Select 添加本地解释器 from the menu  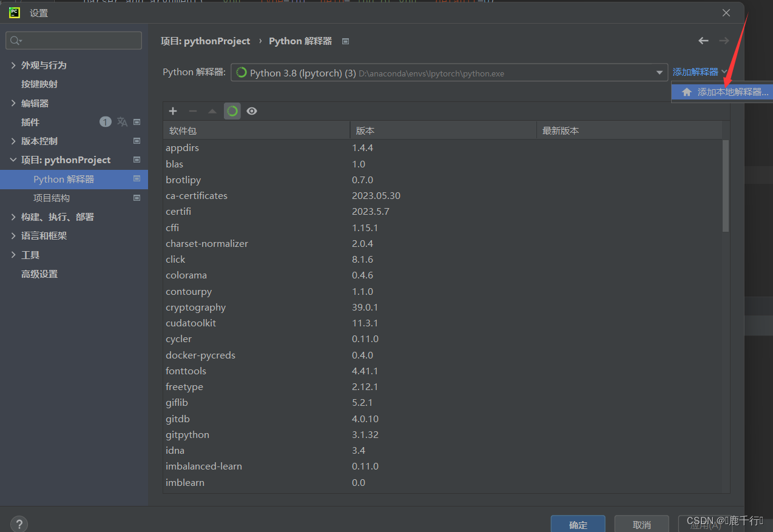728,92
